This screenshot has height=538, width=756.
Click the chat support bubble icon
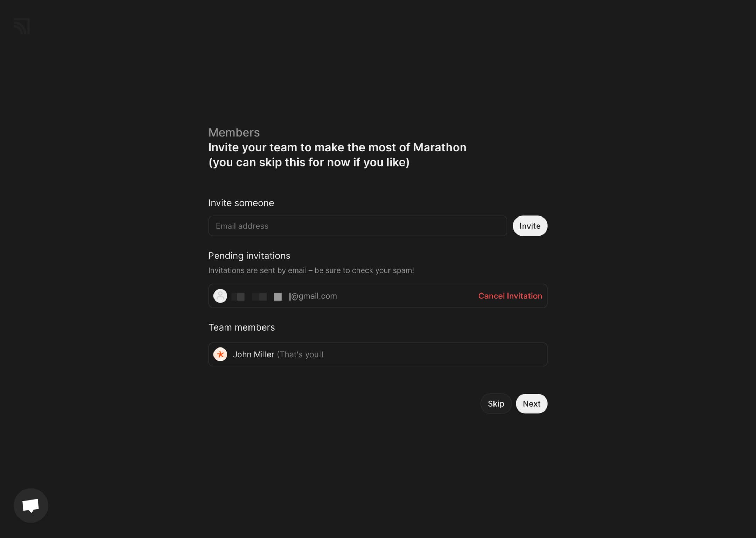pos(31,505)
